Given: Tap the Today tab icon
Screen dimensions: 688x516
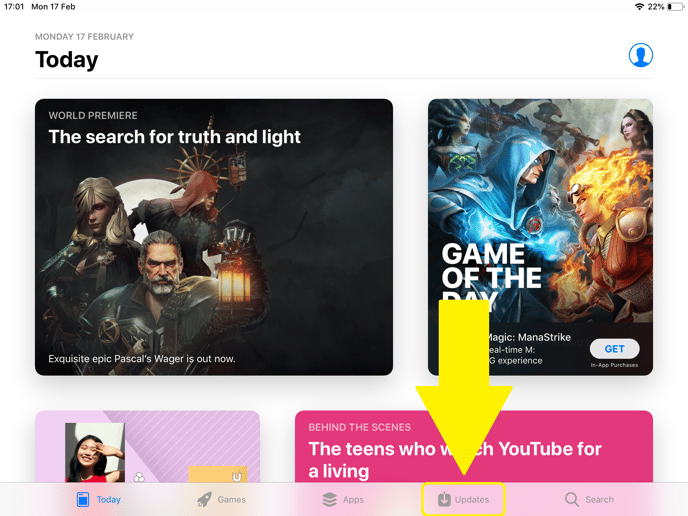Looking at the screenshot, I should [83, 499].
